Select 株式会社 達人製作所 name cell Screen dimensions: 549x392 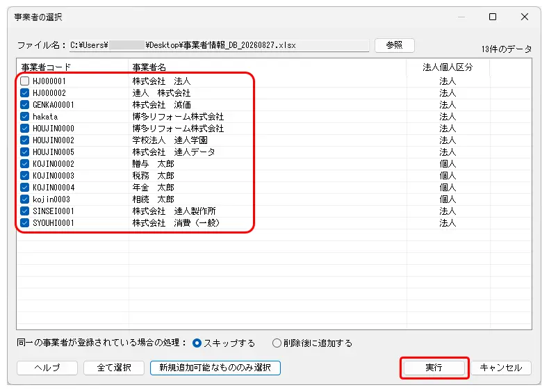coord(174,211)
